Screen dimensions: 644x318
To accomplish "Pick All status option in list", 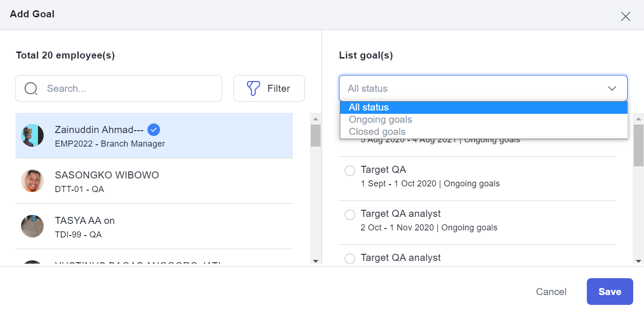I will [368, 107].
